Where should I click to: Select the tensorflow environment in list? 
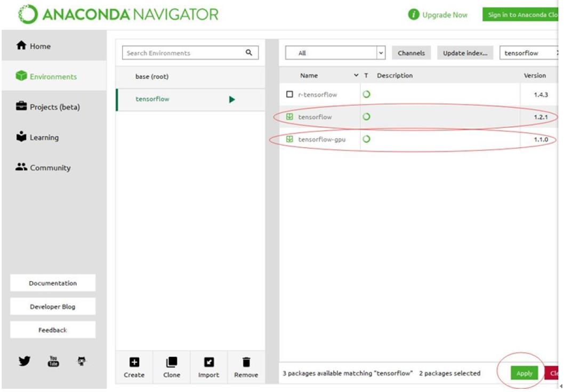[191, 99]
